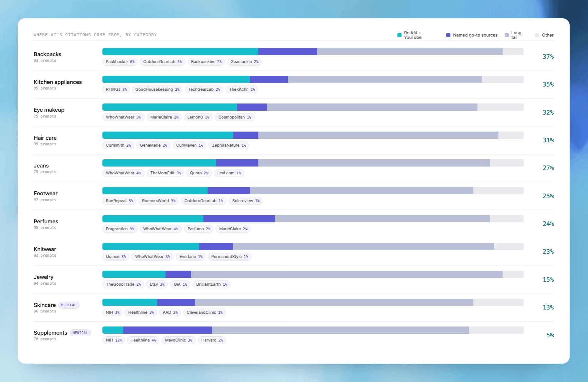Click the Footwear category label
Viewport: 588px width, 382px height.
point(45,193)
